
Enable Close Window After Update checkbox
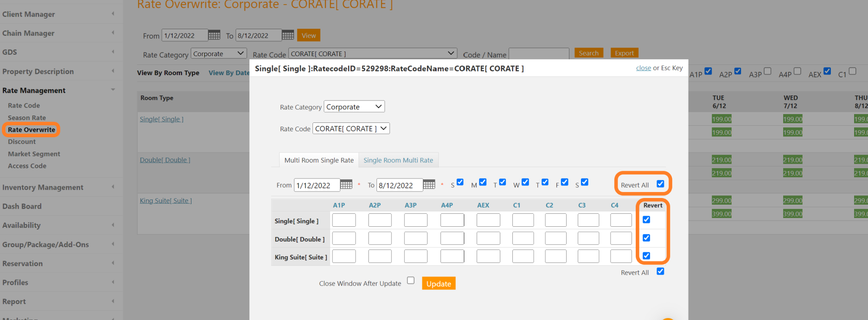coord(411,280)
